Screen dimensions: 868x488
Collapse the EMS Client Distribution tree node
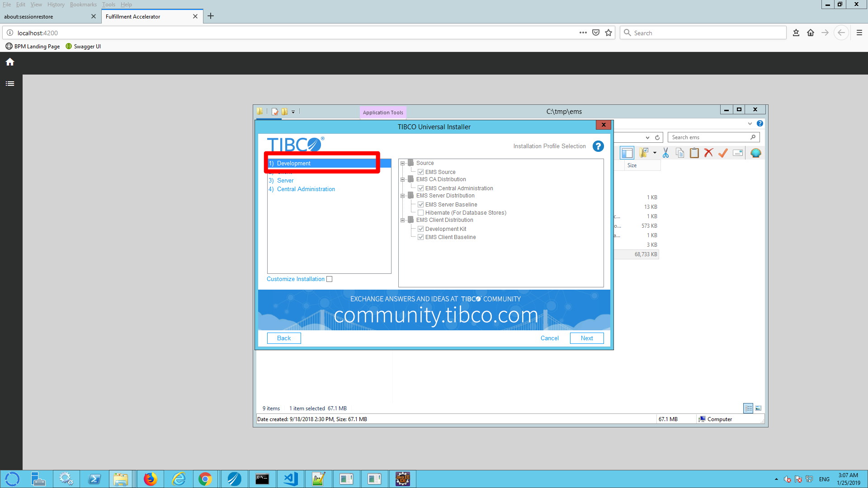[x=402, y=220]
